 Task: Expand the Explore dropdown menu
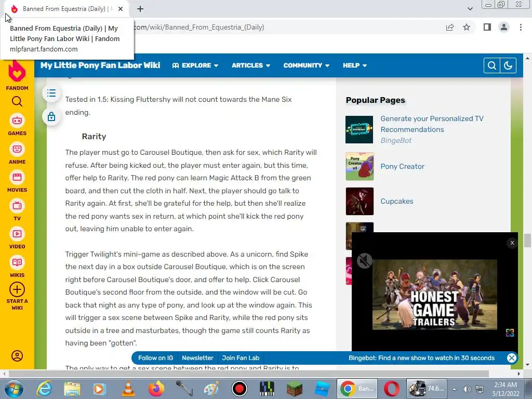click(x=195, y=65)
